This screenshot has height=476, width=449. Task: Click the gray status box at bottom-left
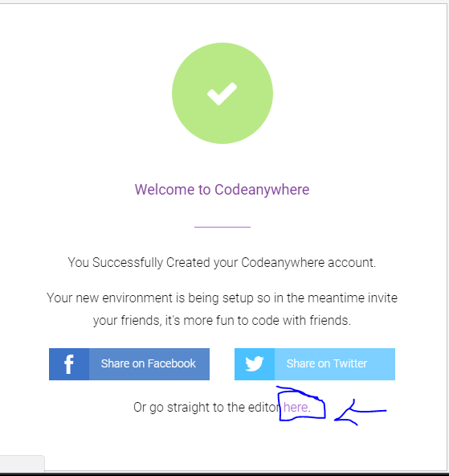[x=22, y=463]
